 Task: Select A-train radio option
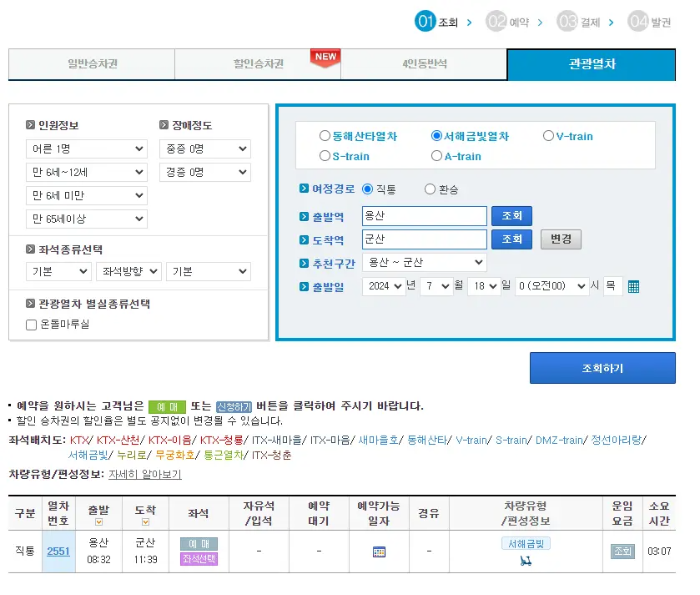click(436, 156)
